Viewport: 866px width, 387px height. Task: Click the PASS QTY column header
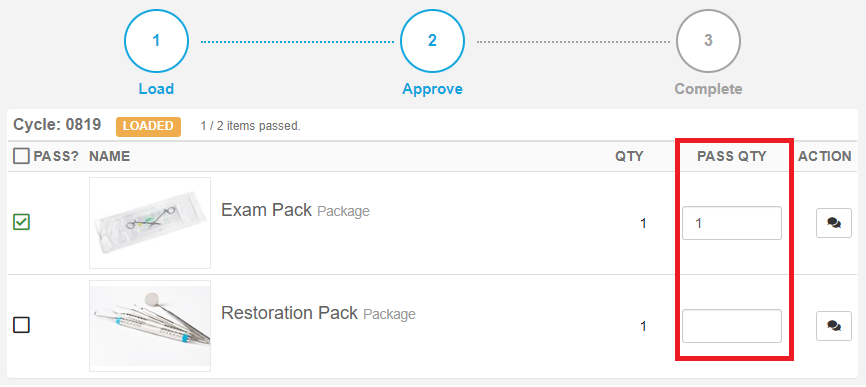pos(732,156)
